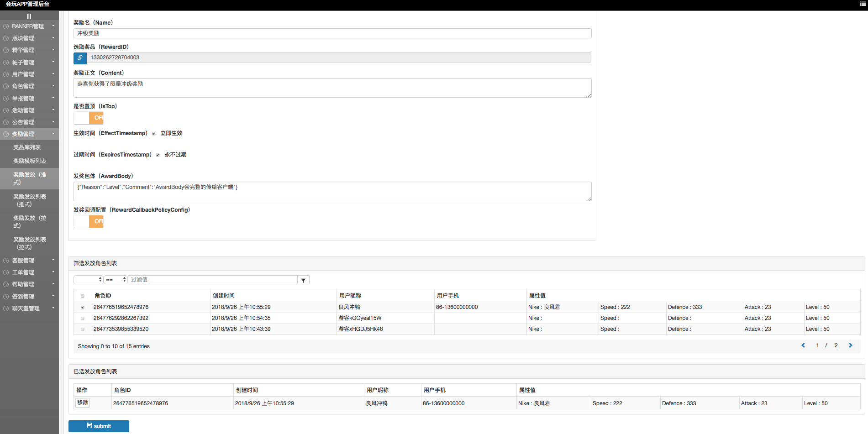The width and height of the screenshot is (868, 434).
Task: Go to previous page with left arrow
Action: tap(803, 345)
